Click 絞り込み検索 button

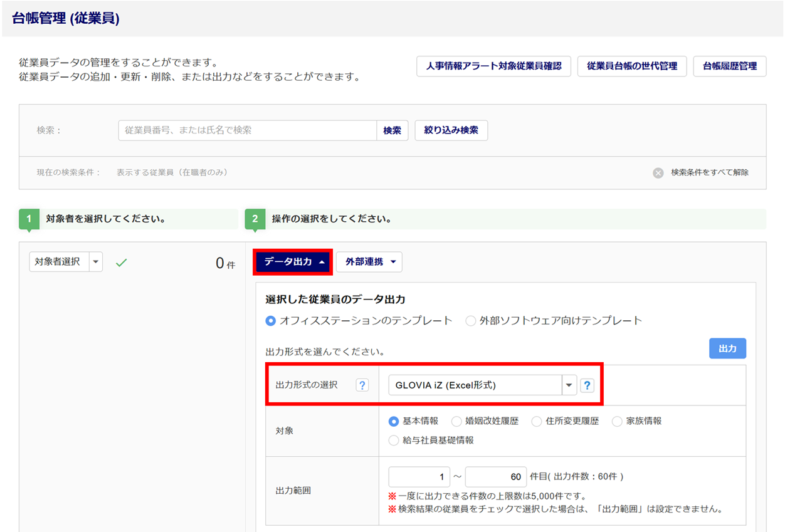tap(451, 130)
